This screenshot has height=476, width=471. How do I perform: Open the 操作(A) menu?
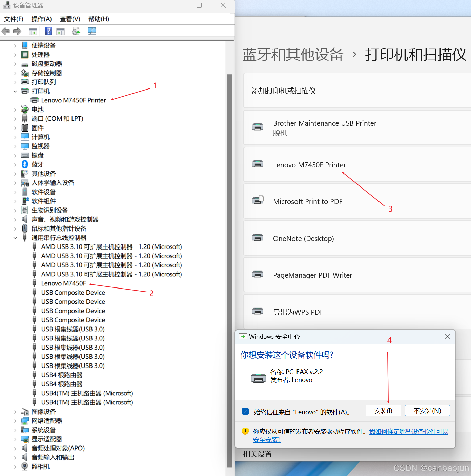click(x=41, y=19)
